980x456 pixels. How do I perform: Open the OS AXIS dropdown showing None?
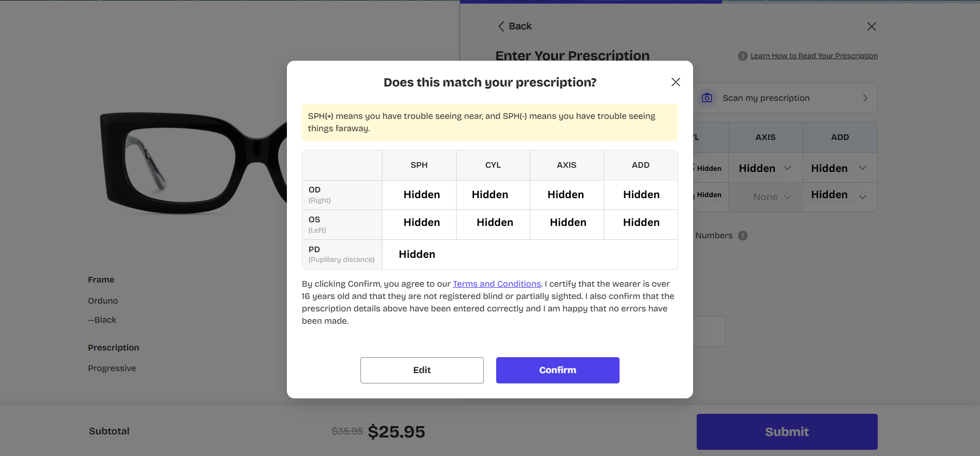coord(771,197)
